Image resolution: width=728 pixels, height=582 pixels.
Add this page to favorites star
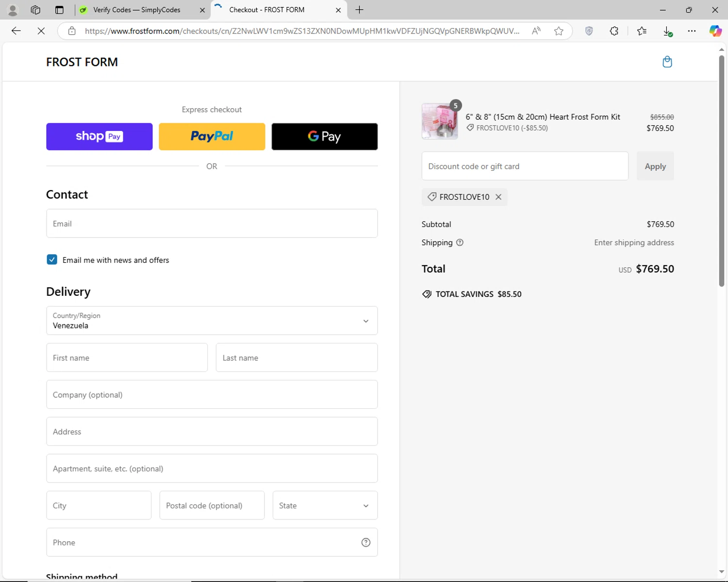(559, 31)
